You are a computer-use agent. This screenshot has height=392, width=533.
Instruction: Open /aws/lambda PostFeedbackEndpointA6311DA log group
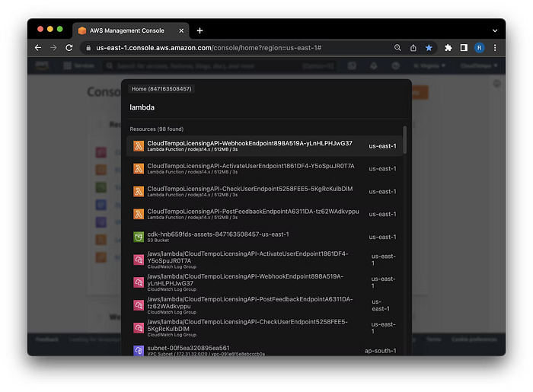264,305
